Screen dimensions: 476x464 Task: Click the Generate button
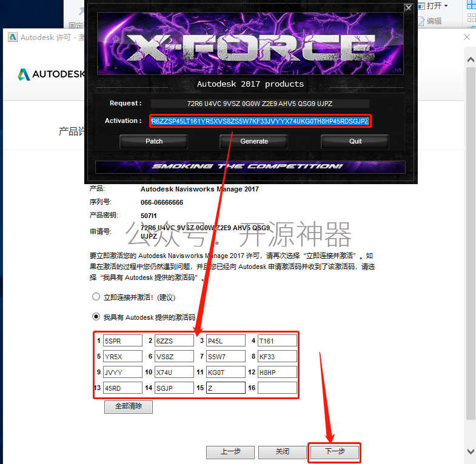(x=254, y=141)
